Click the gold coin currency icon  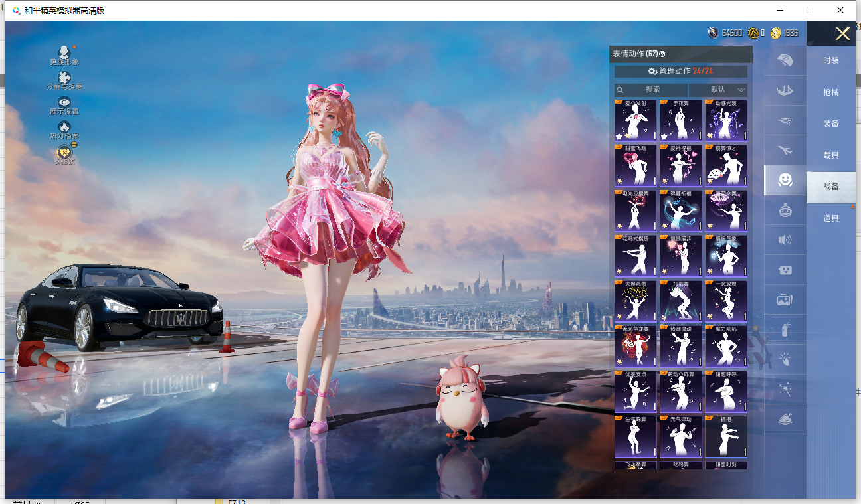click(x=776, y=33)
